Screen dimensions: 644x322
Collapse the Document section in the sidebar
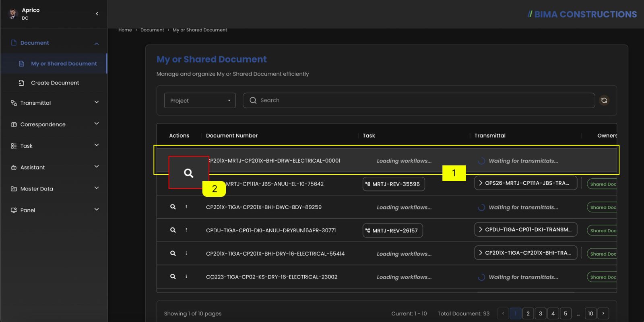(97, 43)
